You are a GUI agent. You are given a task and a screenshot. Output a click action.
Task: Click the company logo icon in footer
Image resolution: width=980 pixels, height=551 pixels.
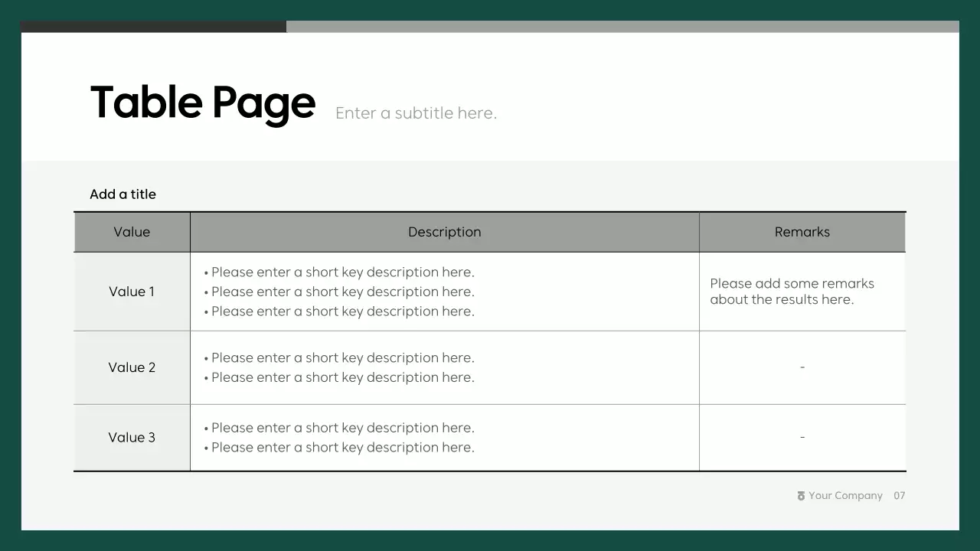[x=801, y=496]
